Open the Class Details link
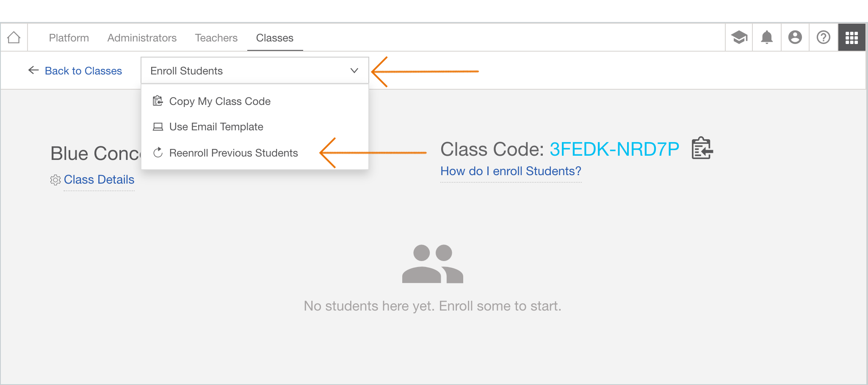Viewport: 868px width, 385px height. (x=99, y=180)
